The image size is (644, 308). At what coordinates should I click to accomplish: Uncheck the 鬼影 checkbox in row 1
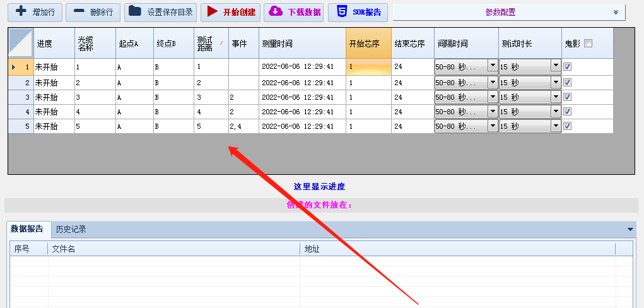click(x=567, y=66)
